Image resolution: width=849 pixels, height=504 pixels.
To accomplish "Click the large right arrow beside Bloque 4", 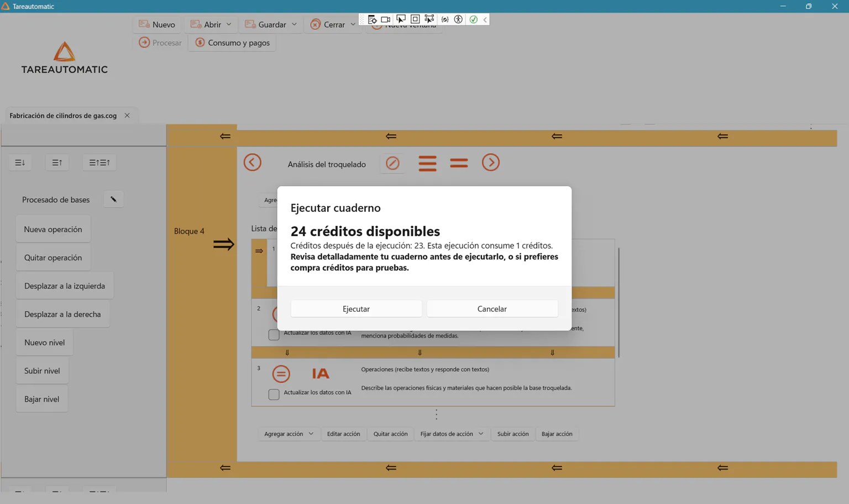I will (x=224, y=244).
